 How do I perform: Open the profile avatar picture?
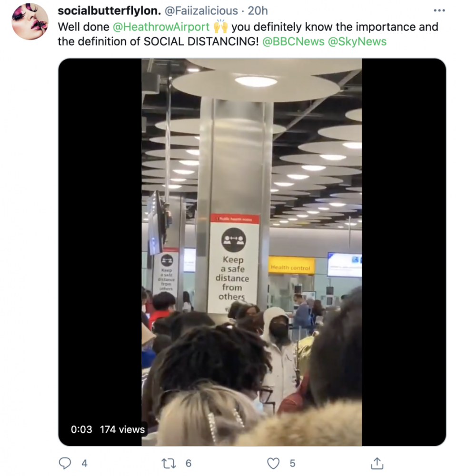point(30,21)
